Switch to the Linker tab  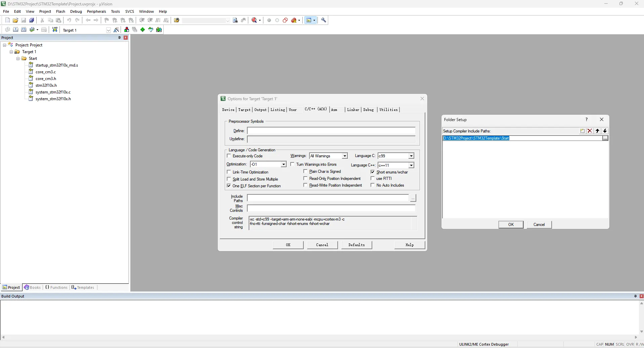click(353, 110)
